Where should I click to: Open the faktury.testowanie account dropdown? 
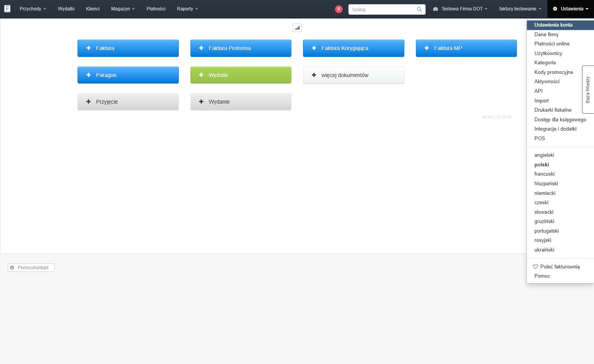coord(520,9)
